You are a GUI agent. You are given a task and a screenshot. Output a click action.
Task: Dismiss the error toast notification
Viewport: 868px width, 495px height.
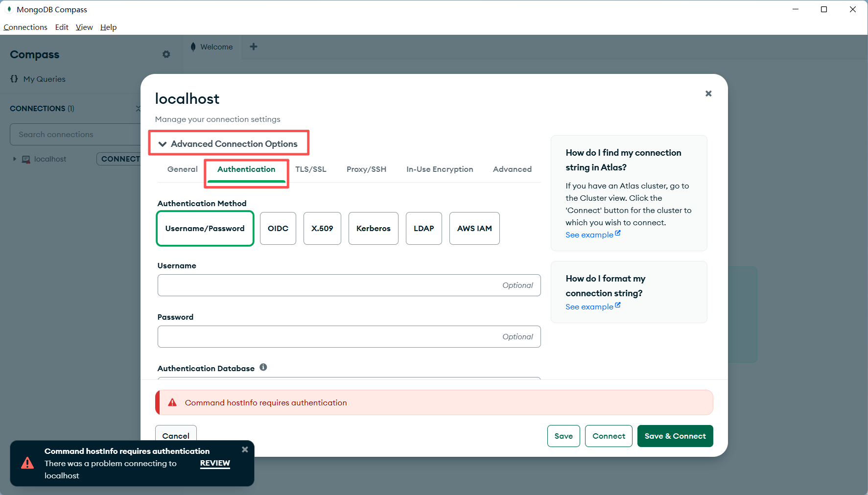coord(245,449)
